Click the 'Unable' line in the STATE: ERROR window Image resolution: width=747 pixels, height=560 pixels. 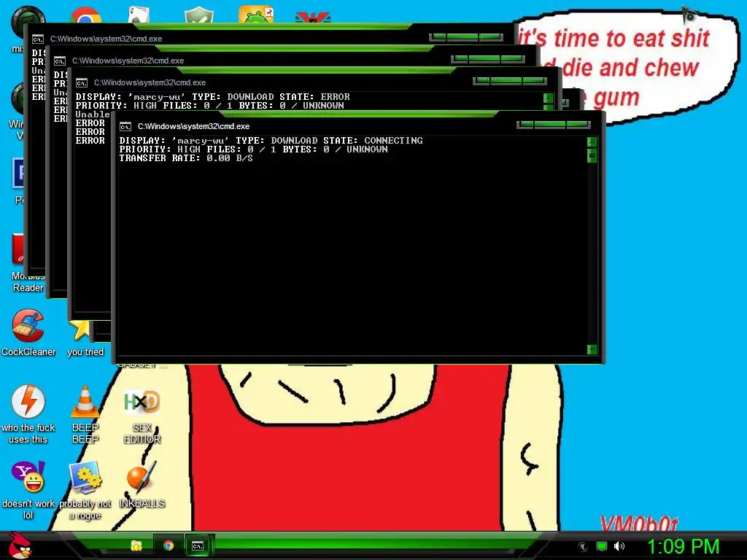click(93, 114)
